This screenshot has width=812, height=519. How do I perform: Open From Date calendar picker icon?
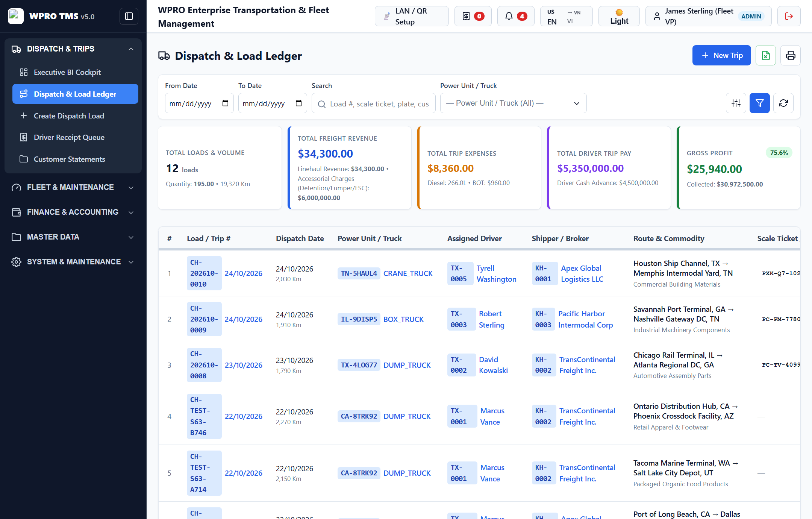225,103
